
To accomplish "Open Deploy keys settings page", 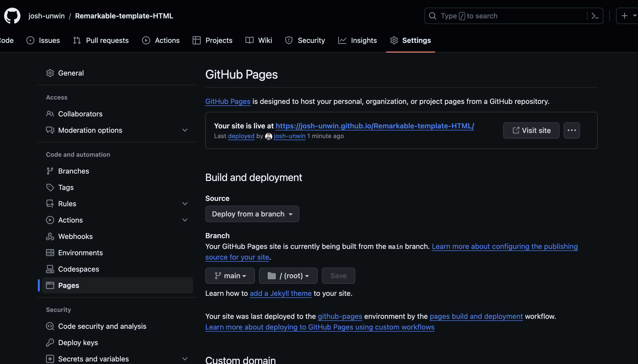I will coord(117,343).
